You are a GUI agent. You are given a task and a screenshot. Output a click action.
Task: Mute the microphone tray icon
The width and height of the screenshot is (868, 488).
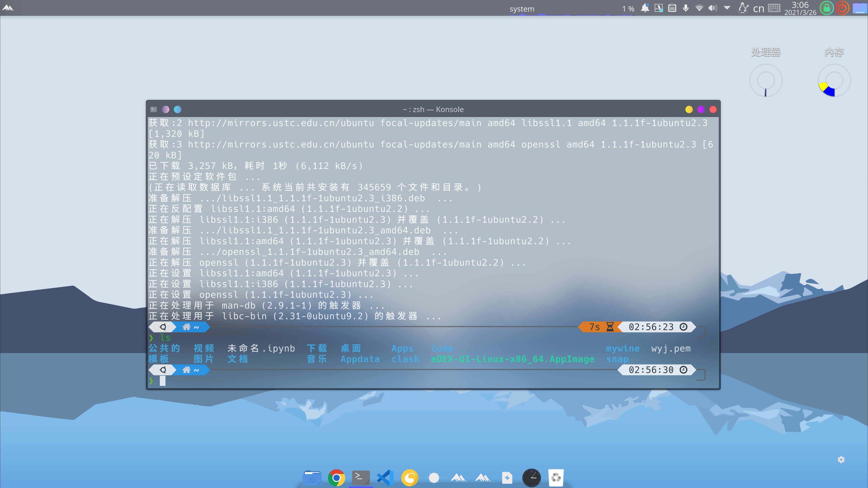686,8
